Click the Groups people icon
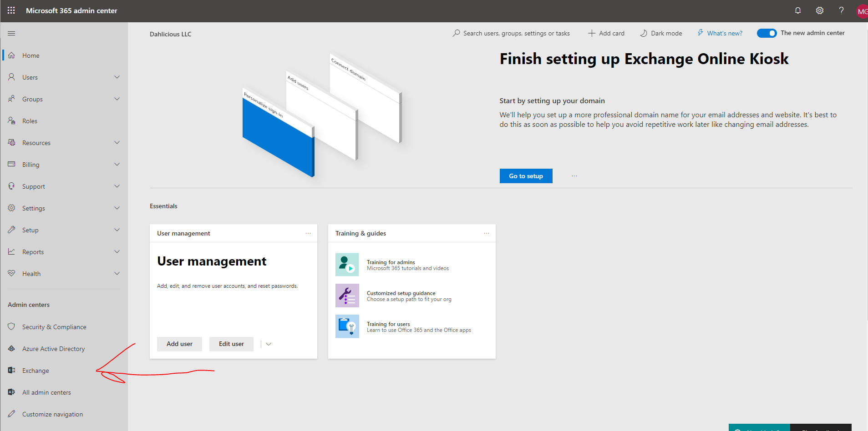 tap(11, 99)
